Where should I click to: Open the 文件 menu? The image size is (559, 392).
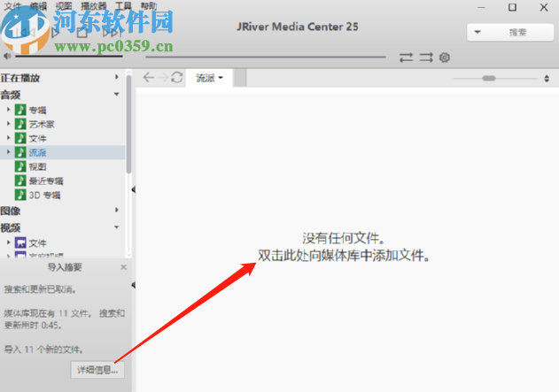[12, 5]
